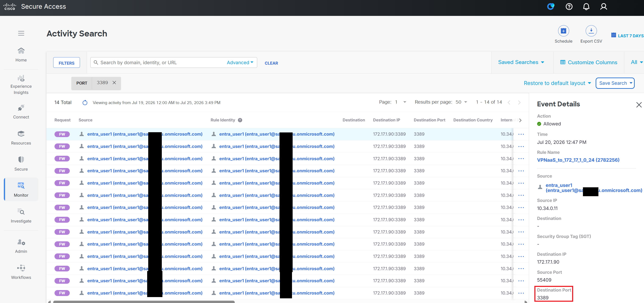Refresh activity results with reload icon
The height and width of the screenshot is (303, 644).
tap(85, 103)
